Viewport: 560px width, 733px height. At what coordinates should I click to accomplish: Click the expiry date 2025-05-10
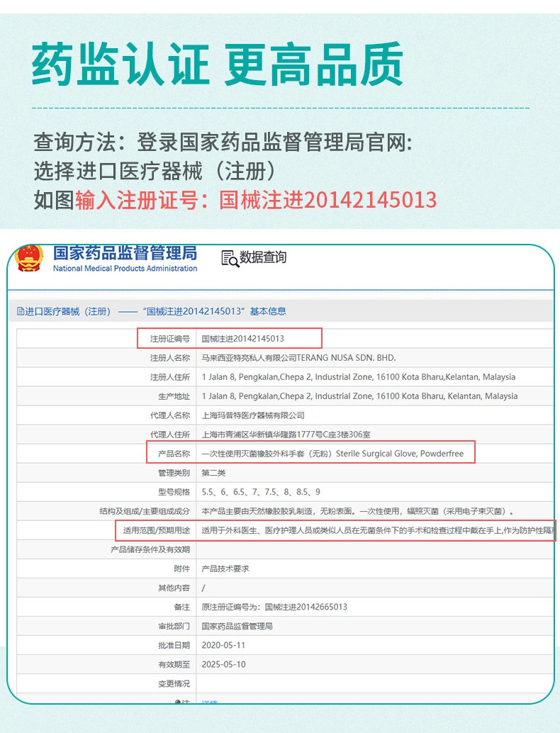223,664
